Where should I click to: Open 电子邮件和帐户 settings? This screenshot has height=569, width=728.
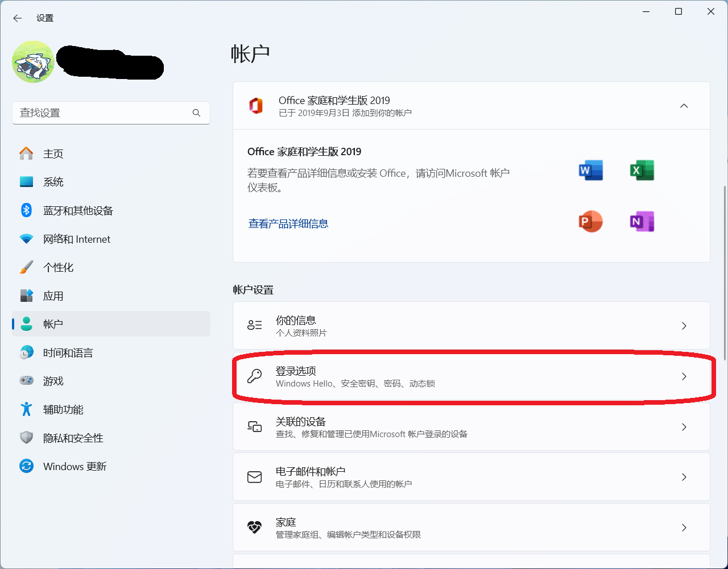pos(471,477)
